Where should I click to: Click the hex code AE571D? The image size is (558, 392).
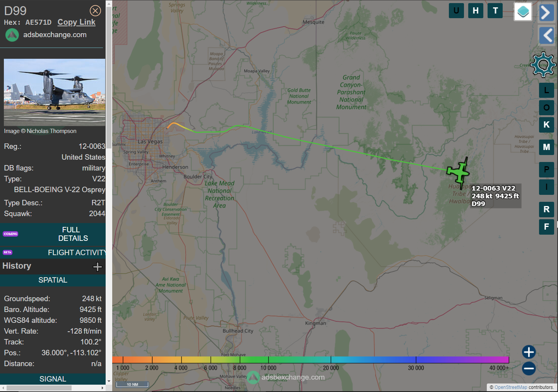pos(38,22)
